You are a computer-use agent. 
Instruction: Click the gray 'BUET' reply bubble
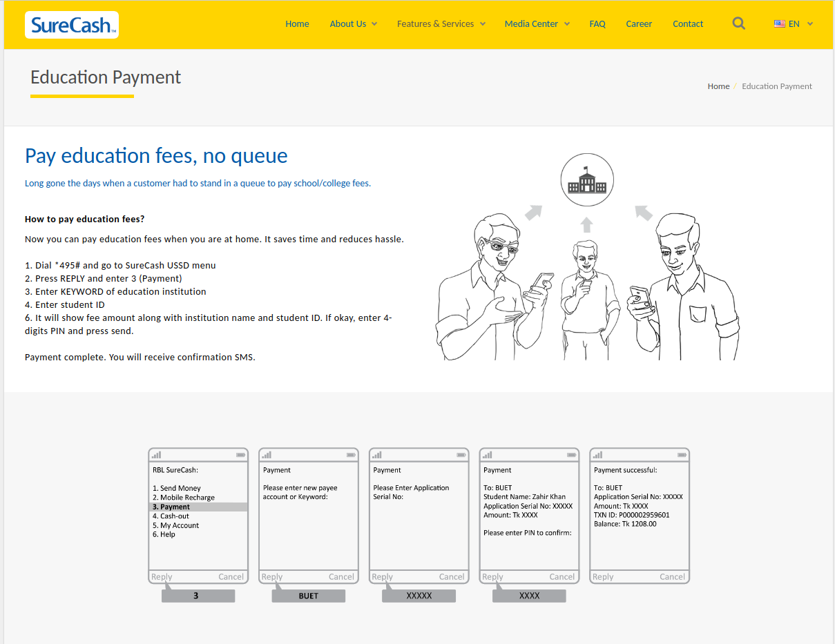(309, 596)
